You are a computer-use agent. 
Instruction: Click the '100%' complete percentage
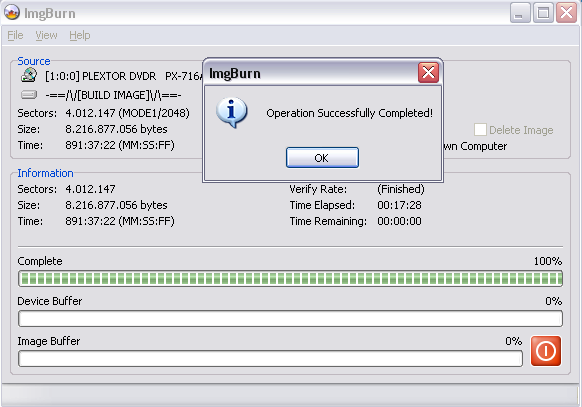pos(548,261)
